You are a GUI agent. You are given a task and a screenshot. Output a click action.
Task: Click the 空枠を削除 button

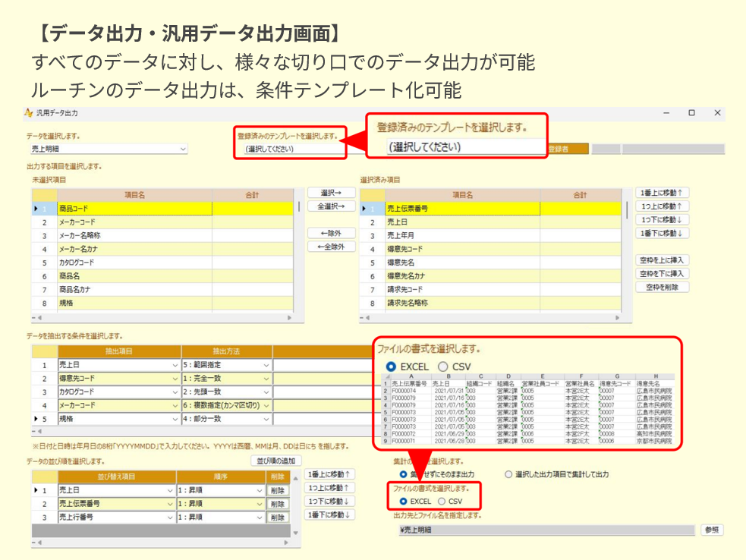click(x=663, y=287)
